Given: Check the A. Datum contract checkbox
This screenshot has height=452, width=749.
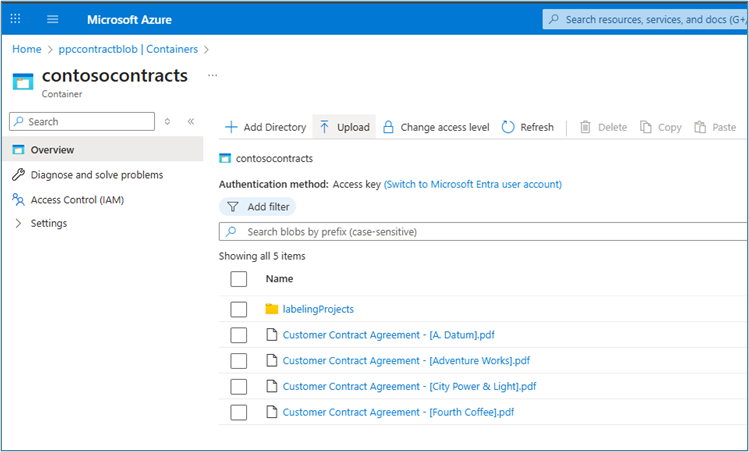Looking at the screenshot, I should tap(238, 335).
